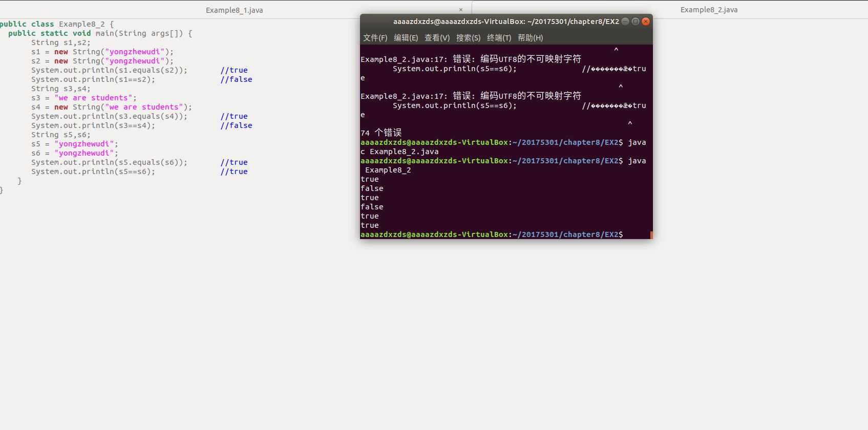Click 'System.out.println(s3.equals(s4));' code line
Image resolution: width=868 pixels, height=430 pixels.
click(109, 116)
